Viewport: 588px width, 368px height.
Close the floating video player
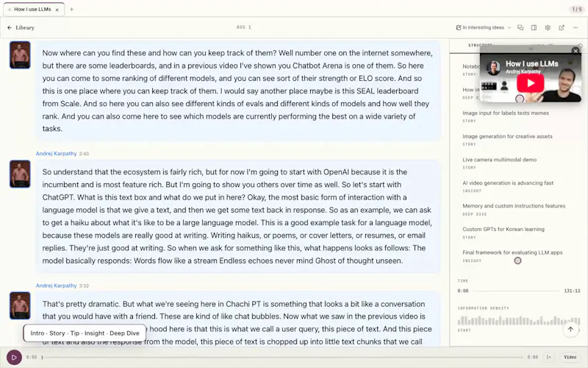tap(576, 51)
